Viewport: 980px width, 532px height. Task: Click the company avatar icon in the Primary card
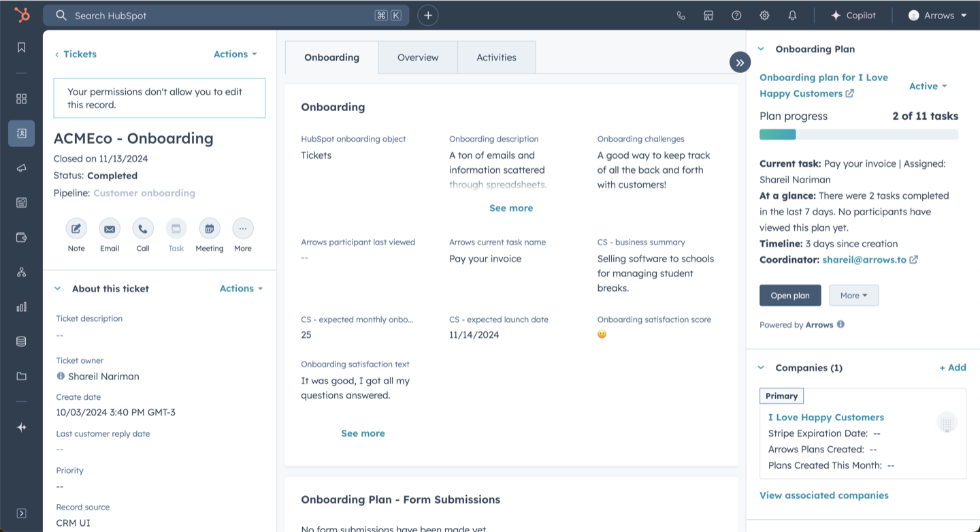(947, 422)
